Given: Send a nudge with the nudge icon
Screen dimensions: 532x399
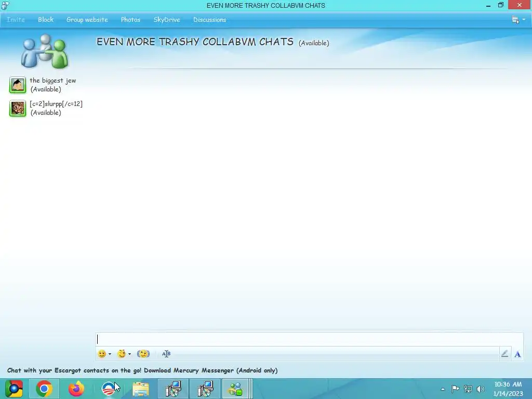Looking at the screenshot, I should tap(143, 354).
